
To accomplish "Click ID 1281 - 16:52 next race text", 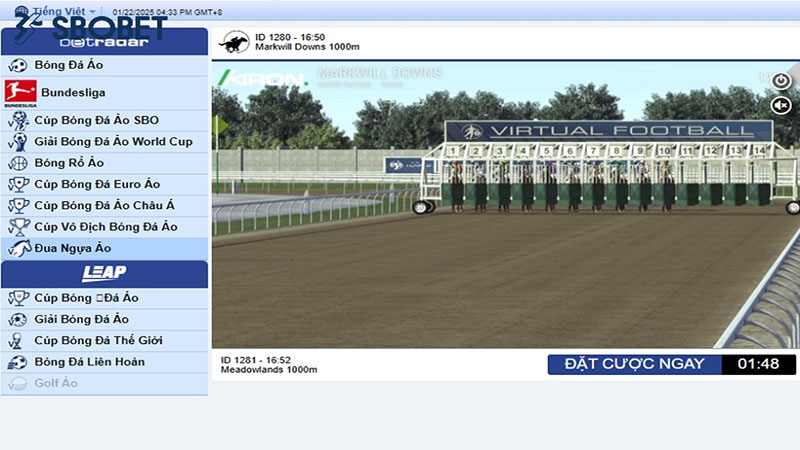I will coord(256,360).
